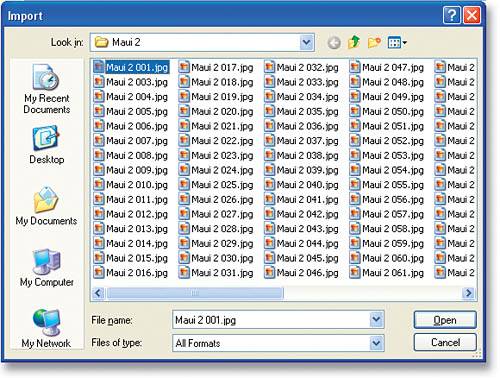Select file Maui 2 013.jpg
This screenshot has width=500, height=378.
131,229
